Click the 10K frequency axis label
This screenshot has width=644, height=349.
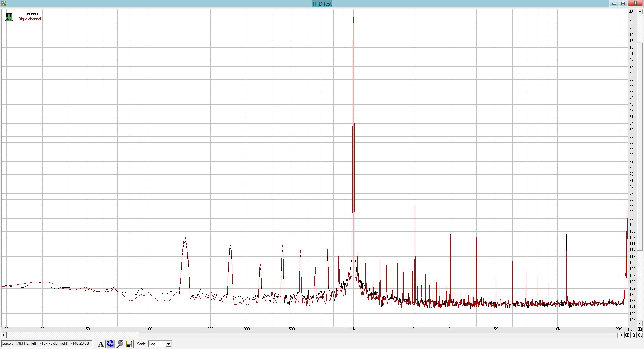[x=557, y=329]
